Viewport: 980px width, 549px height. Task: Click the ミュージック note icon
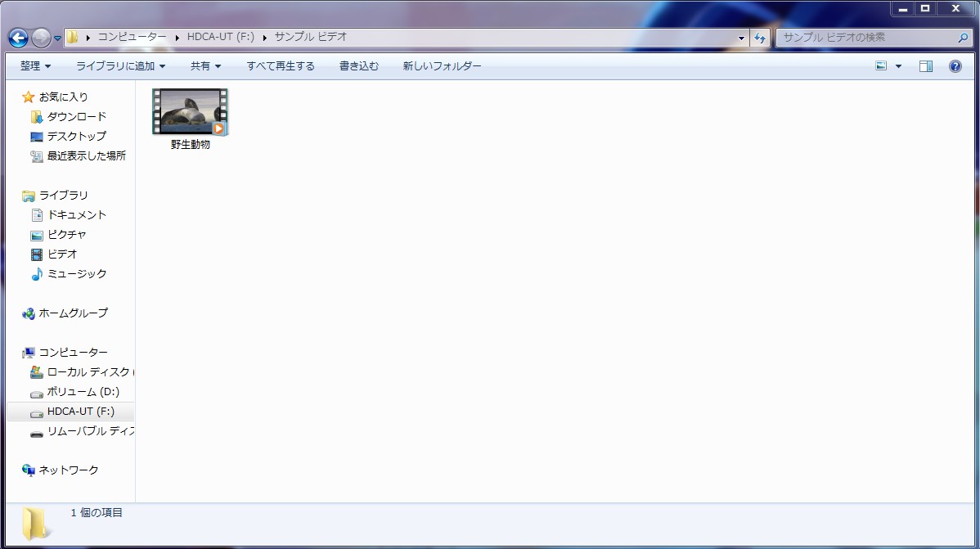tap(37, 274)
